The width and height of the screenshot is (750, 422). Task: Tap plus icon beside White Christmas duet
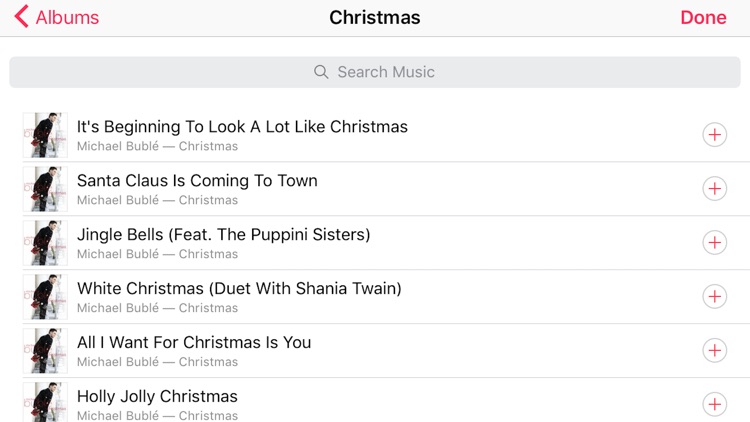coord(715,297)
